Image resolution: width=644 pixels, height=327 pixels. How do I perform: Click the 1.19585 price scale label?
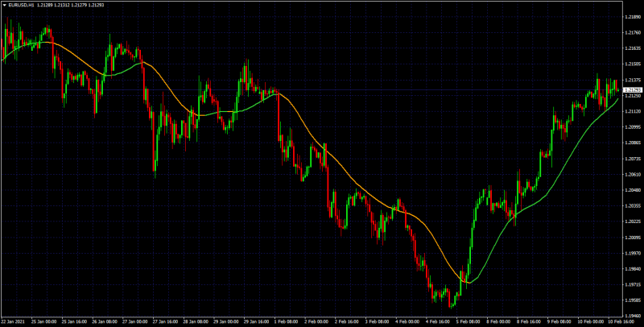click(633, 300)
